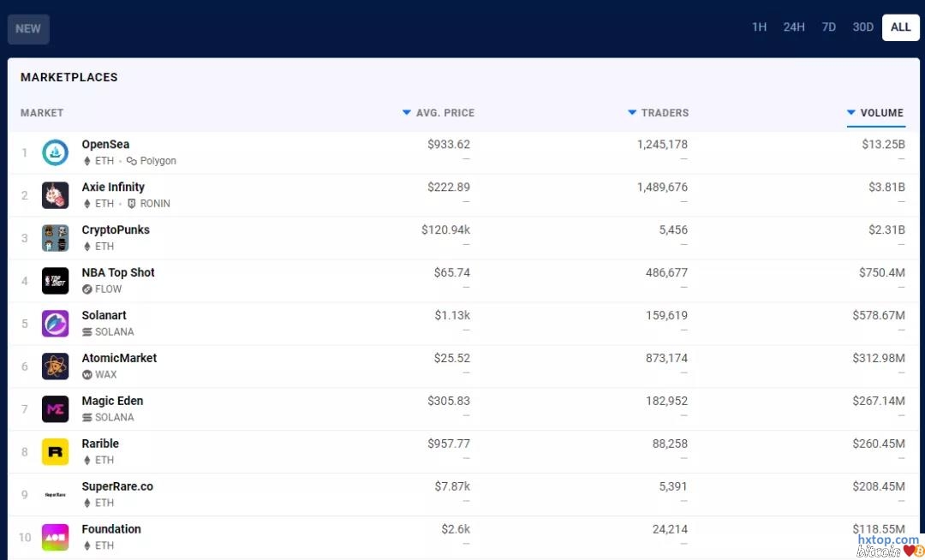Viewport: 925px width, 560px height.
Task: Switch to the 24H time range
Action: point(794,27)
